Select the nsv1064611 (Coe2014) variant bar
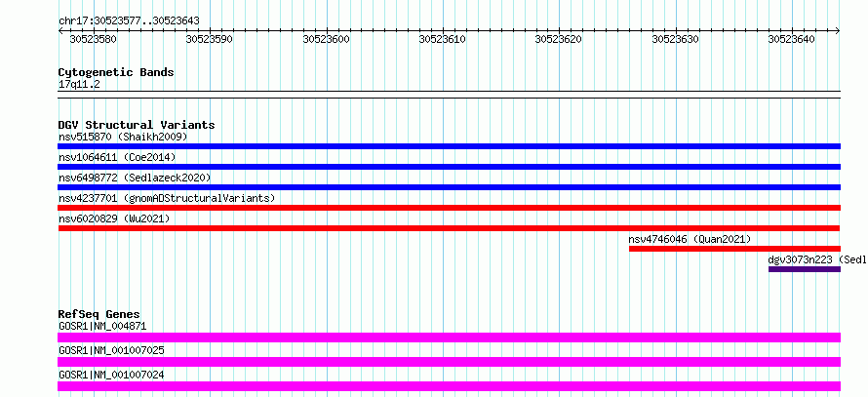Viewport: 868px width, 397px height. [x=449, y=167]
